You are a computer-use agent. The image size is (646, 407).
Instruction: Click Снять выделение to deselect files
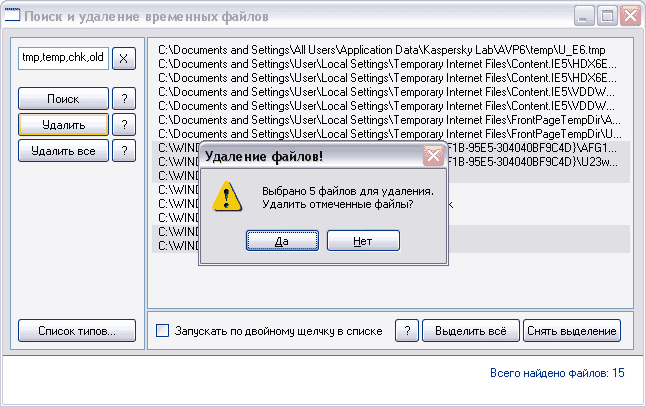pyautogui.click(x=572, y=330)
